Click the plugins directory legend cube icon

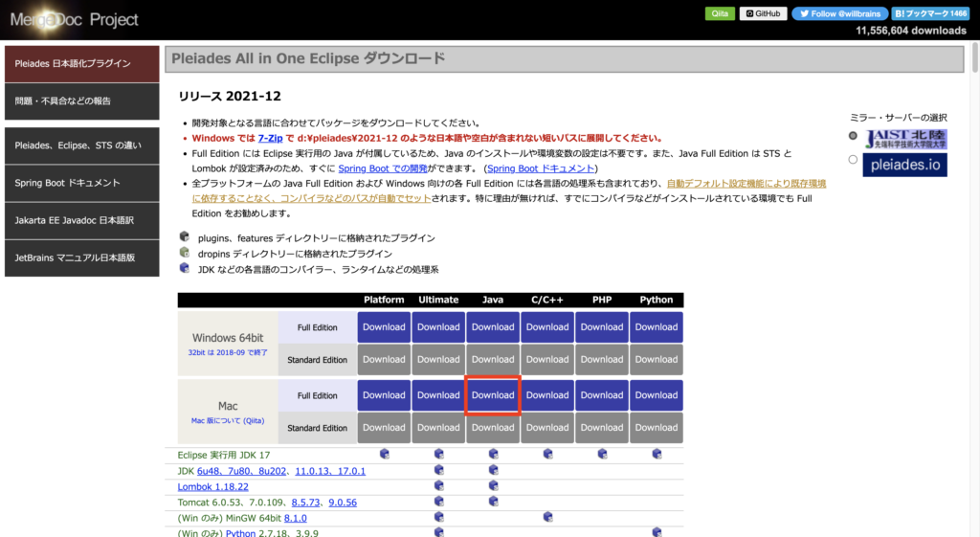coord(185,236)
